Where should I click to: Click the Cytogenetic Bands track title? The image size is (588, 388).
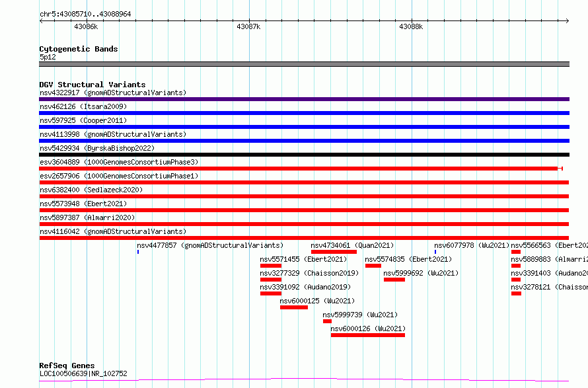pyautogui.click(x=79, y=49)
